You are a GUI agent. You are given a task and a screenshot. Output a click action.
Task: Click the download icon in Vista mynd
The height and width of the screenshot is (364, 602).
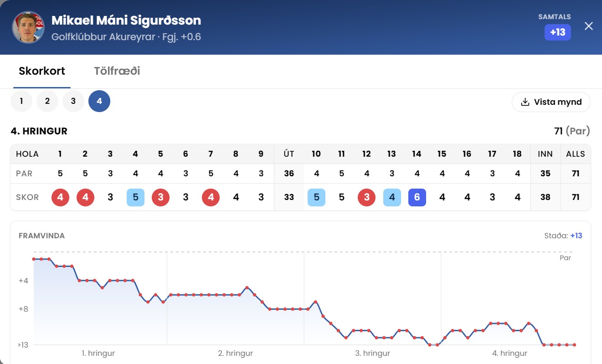pyautogui.click(x=525, y=102)
